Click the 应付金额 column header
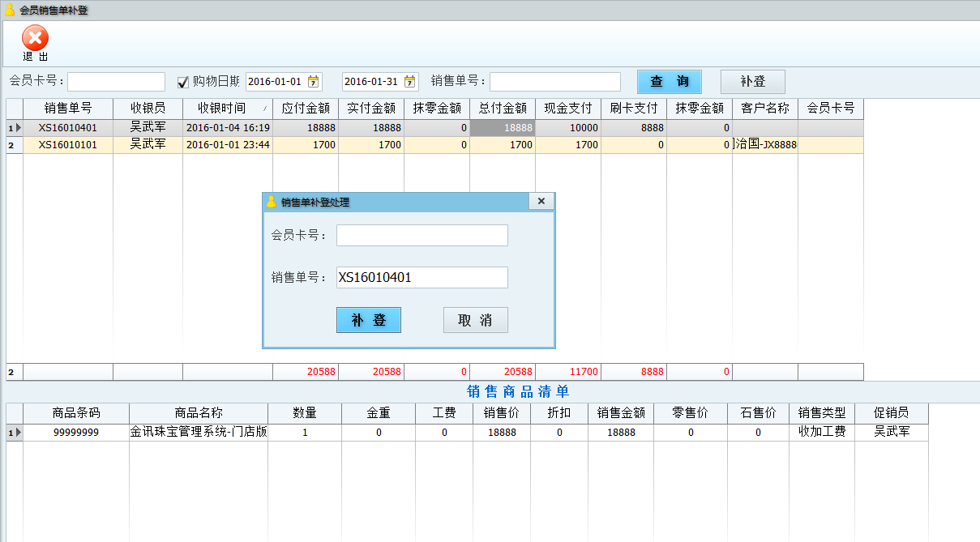This screenshot has width=980, height=542. tap(306, 109)
